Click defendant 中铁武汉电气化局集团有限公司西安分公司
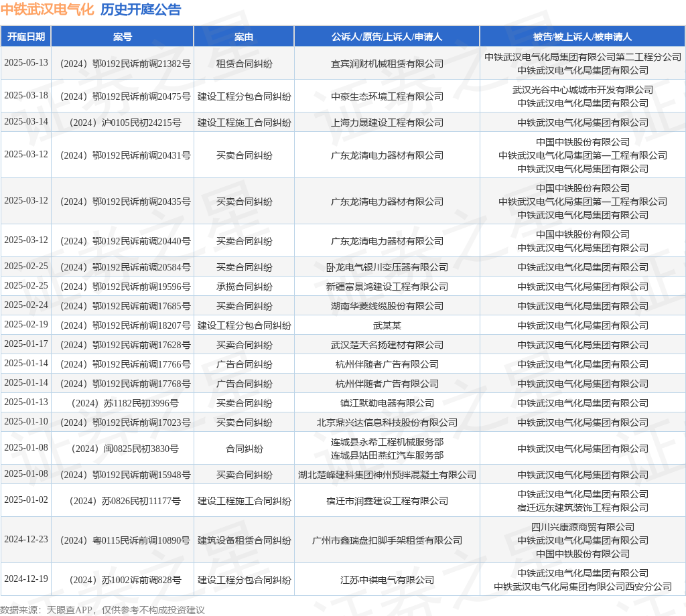The height and width of the screenshot is (616, 686). tap(583, 587)
